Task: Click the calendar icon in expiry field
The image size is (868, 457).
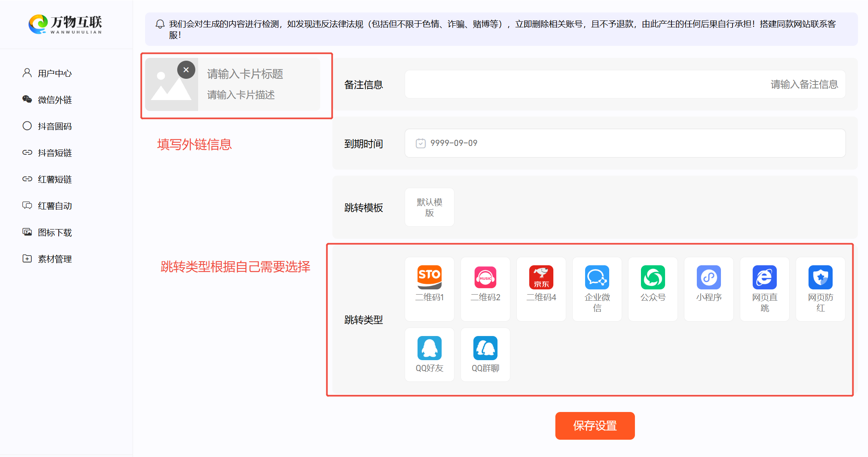Action: [421, 143]
